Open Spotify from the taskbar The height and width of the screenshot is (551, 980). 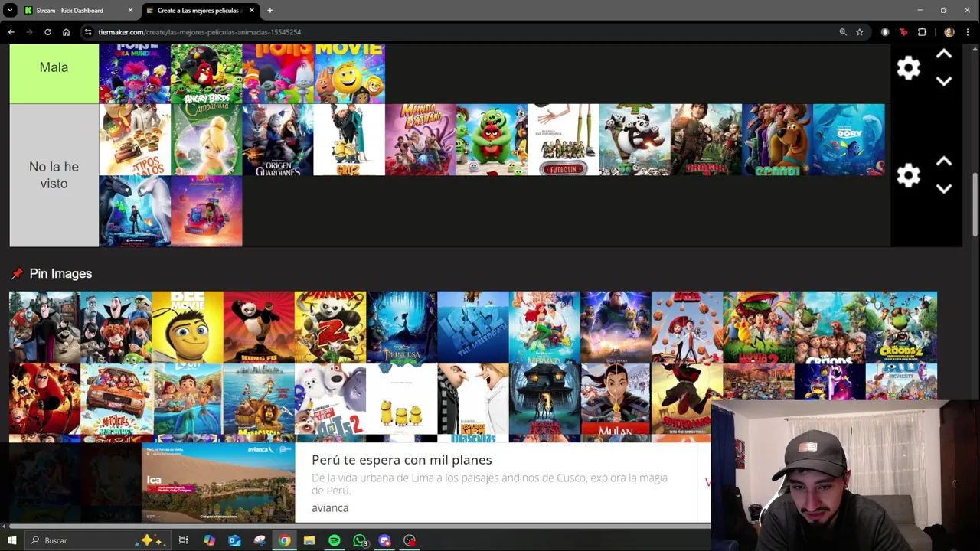coord(335,540)
